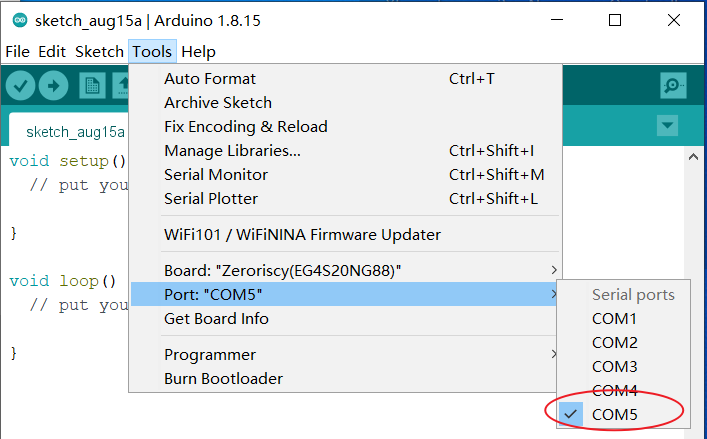Switch to the sketch_aug15a tab
The width and height of the screenshot is (707, 439).
pyautogui.click(x=75, y=132)
